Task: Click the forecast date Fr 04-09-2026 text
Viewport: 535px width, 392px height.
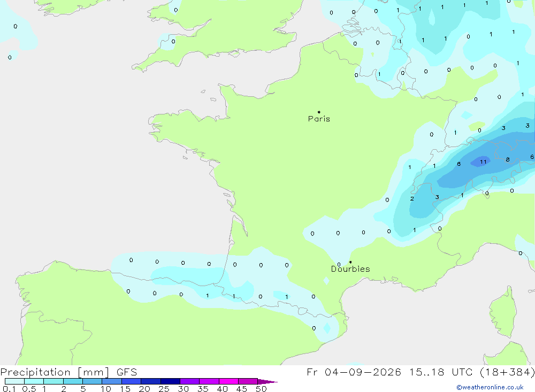Action: 354,372
